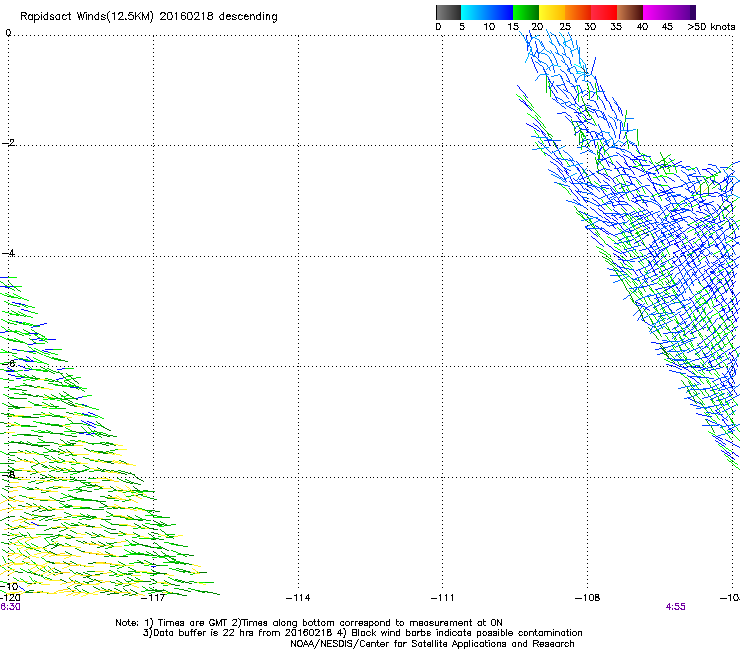The image size is (740, 650).
Task: Select the gray 0-5 knots color bar segment
Action: pyautogui.click(x=448, y=12)
